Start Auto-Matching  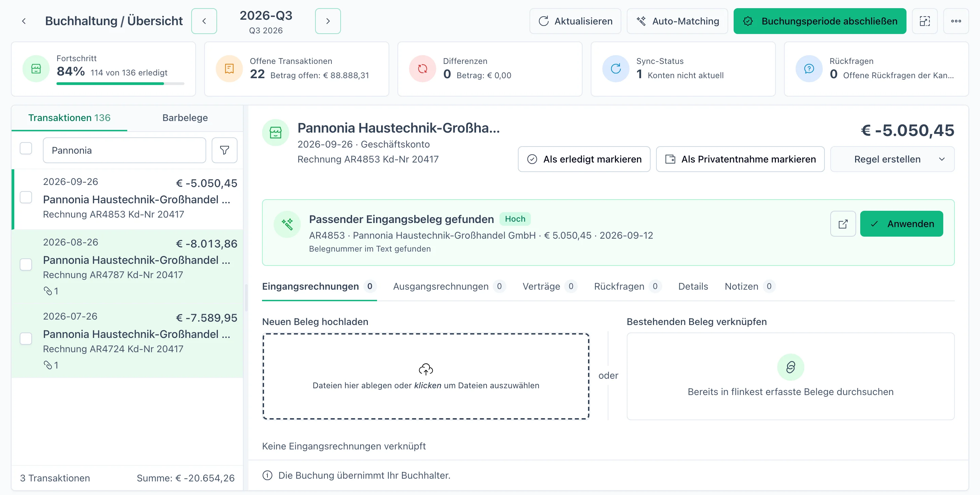[x=677, y=21]
